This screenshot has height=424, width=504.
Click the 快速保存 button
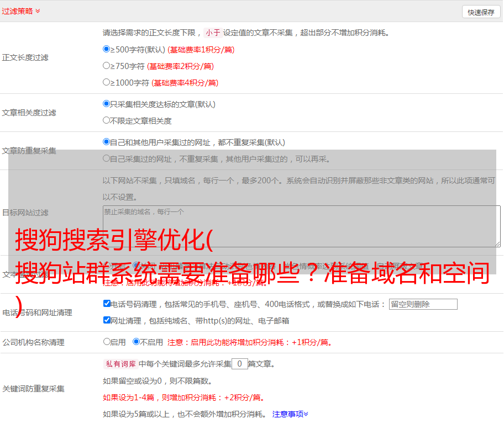481,12
